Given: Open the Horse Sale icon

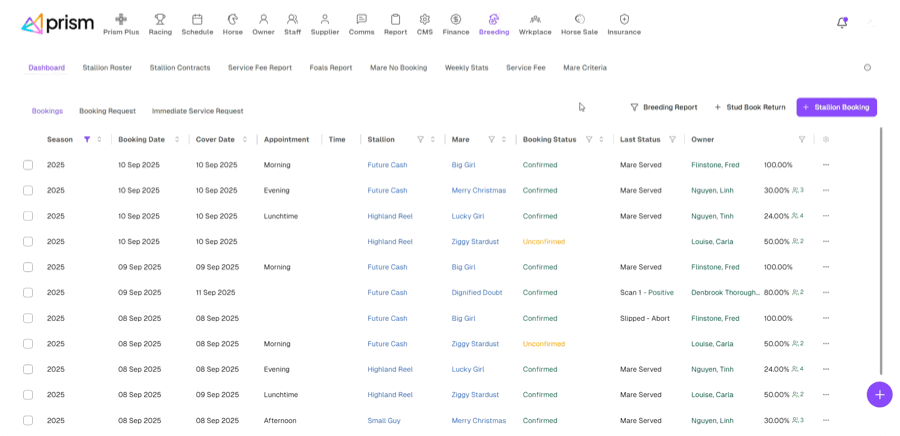Looking at the screenshot, I should [x=579, y=19].
